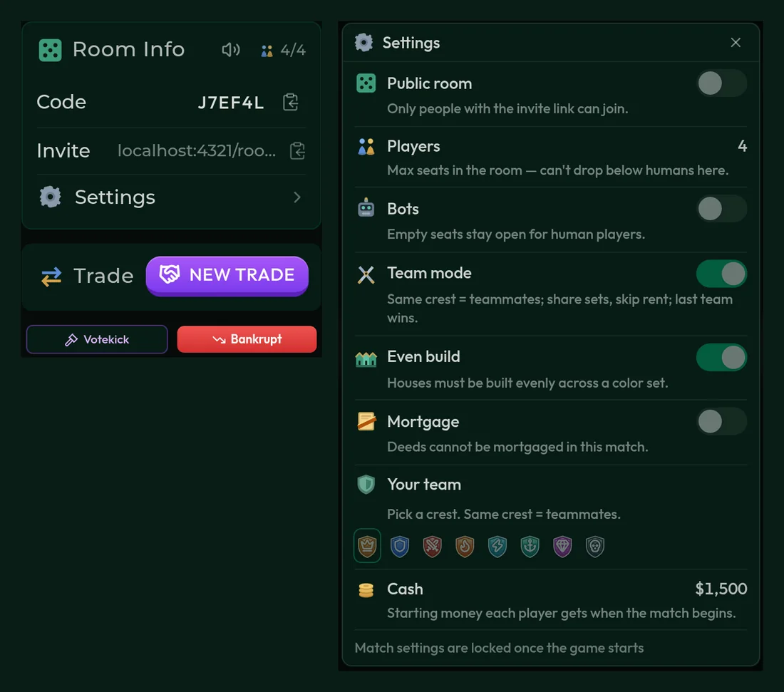Click 'Pick a crest. Same crest = teammates.'
The image size is (784, 692).
[x=503, y=514]
